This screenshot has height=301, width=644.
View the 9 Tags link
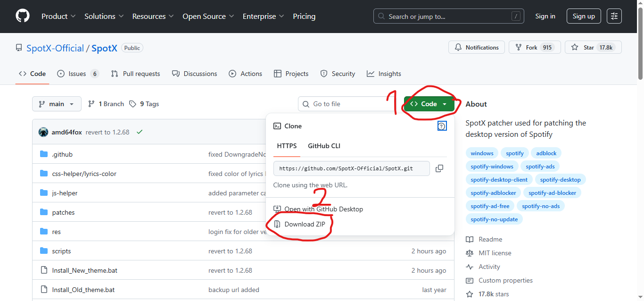(x=145, y=104)
